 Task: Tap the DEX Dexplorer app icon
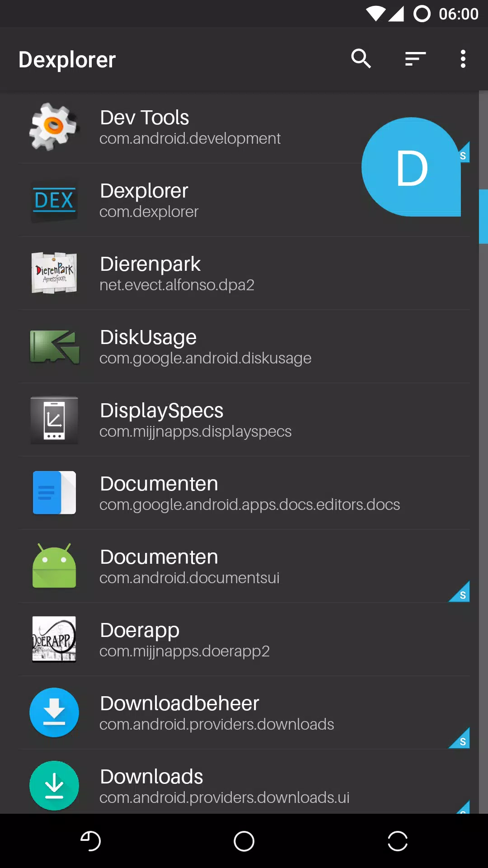[x=54, y=200]
